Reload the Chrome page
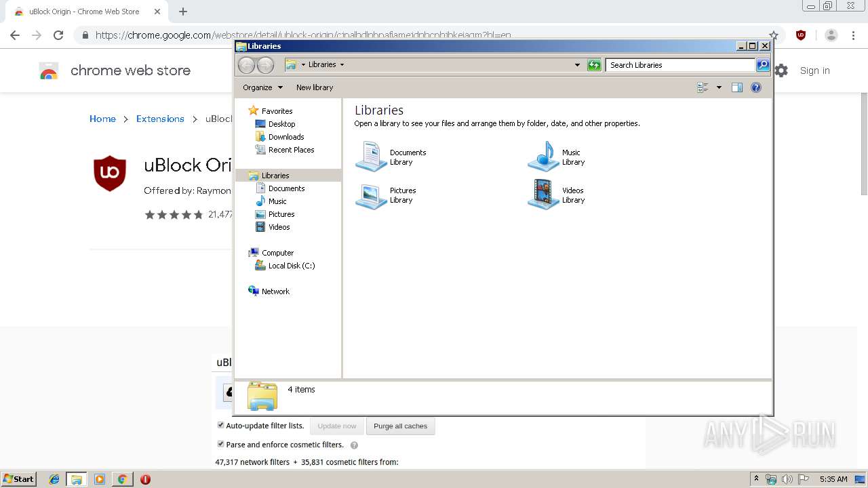868x488 pixels. click(58, 35)
